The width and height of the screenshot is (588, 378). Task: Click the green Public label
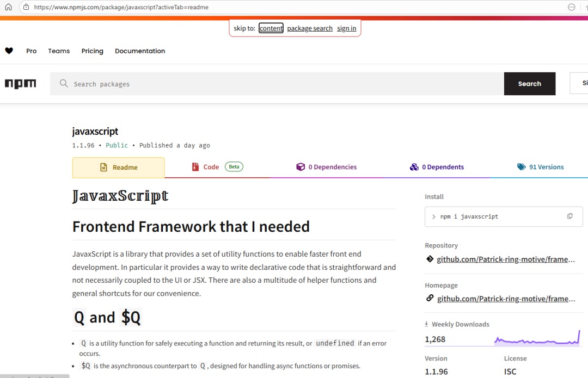[x=117, y=145]
